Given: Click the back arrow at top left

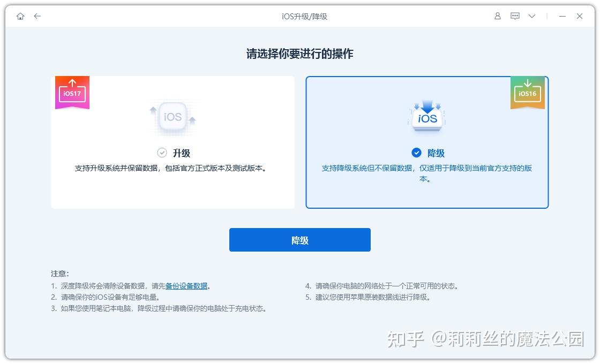Looking at the screenshot, I should (36, 16).
